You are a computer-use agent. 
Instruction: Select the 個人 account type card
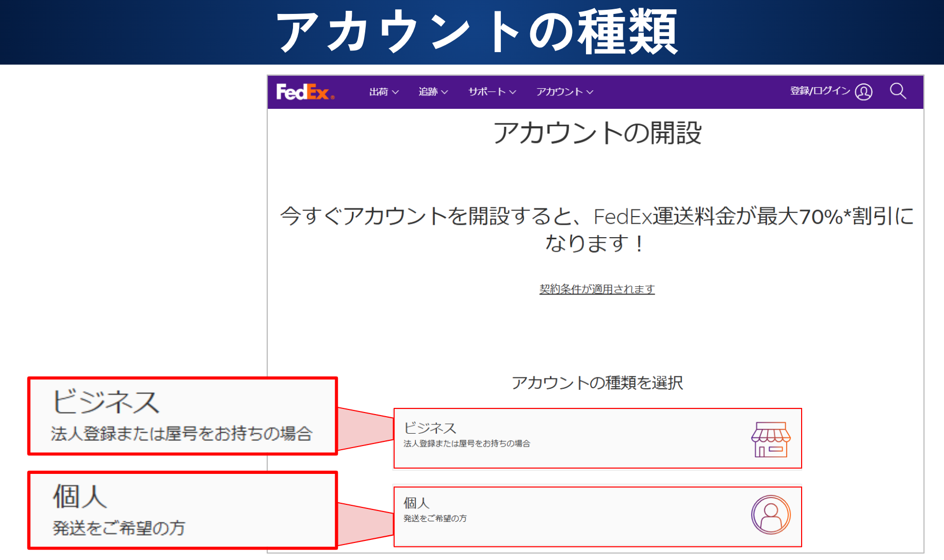point(597,517)
